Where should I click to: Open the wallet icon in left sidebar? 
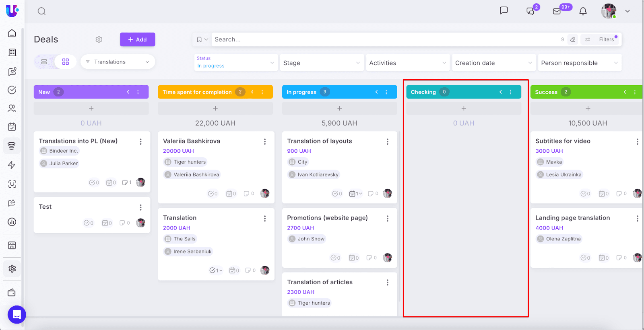[12, 293]
